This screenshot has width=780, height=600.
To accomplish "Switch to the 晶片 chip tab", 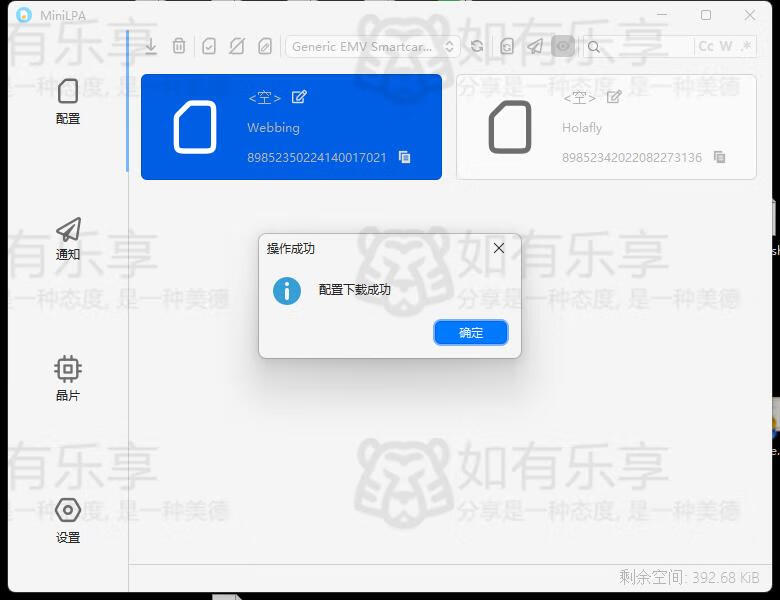I will pyautogui.click(x=68, y=378).
